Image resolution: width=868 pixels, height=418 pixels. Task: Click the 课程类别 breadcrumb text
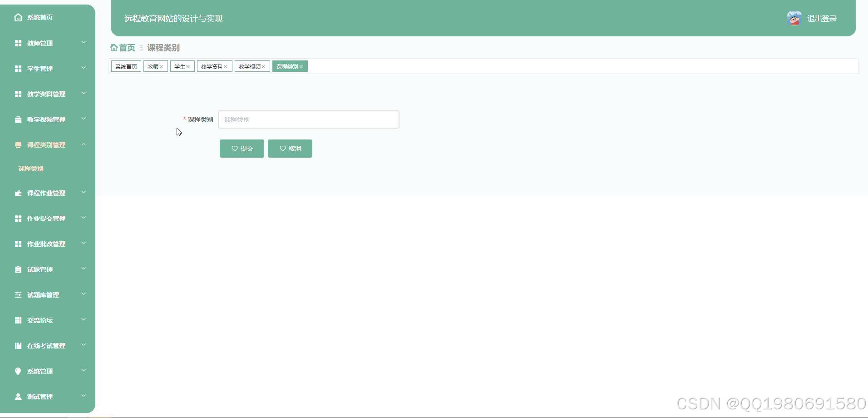tap(163, 48)
